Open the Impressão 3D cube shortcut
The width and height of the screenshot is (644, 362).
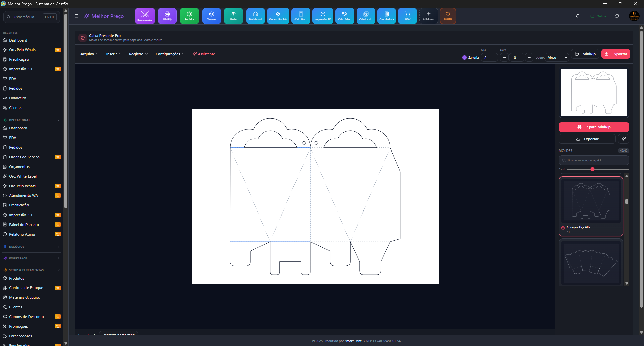323,16
